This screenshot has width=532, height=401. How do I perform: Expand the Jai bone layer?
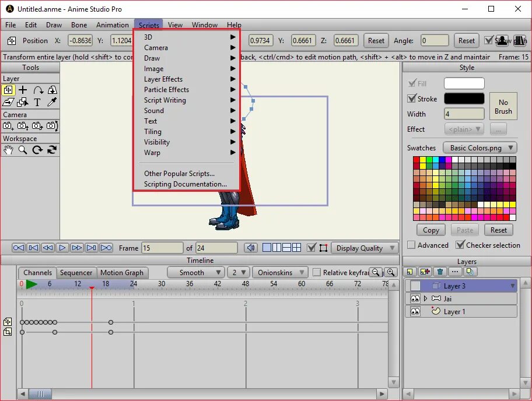click(x=425, y=298)
